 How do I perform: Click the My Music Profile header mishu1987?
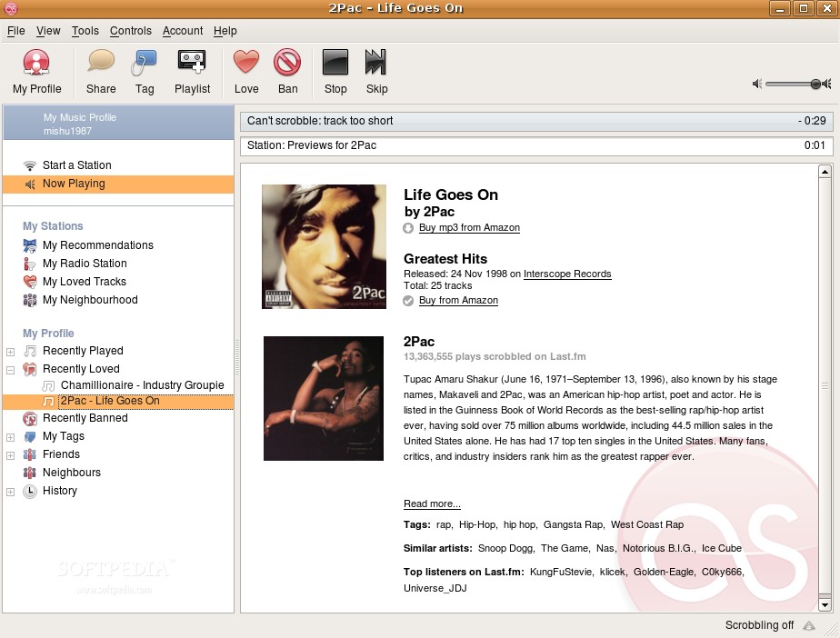[118, 124]
